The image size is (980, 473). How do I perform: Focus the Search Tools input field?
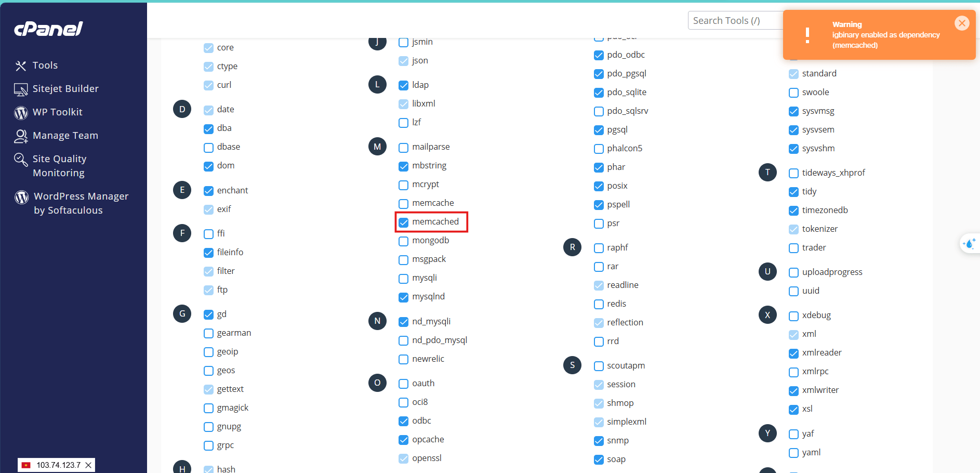[735, 21]
